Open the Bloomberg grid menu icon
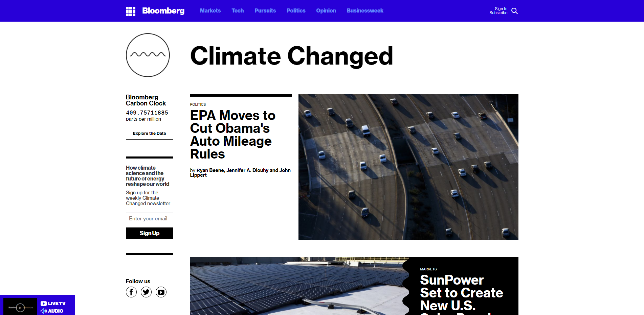Viewport: 644px width, 315px height. [130, 11]
